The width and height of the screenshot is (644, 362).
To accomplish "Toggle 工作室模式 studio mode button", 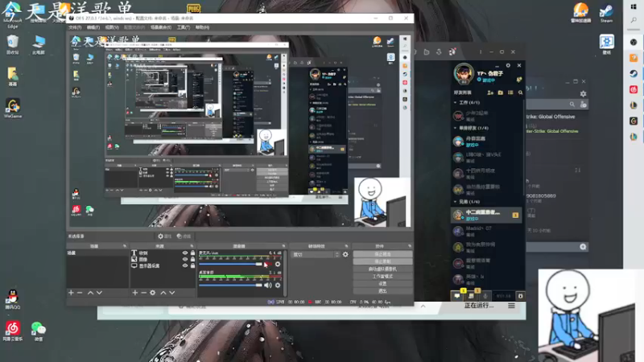I will [x=382, y=276].
